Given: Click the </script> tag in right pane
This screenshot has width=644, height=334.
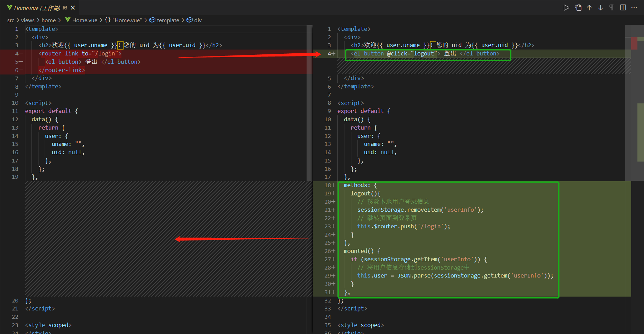Looking at the screenshot, I should tap(352, 309).
